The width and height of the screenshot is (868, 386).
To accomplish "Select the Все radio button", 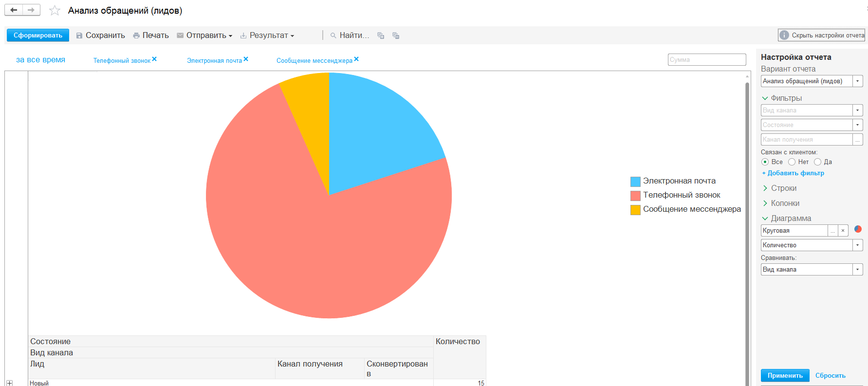I will click(765, 162).
